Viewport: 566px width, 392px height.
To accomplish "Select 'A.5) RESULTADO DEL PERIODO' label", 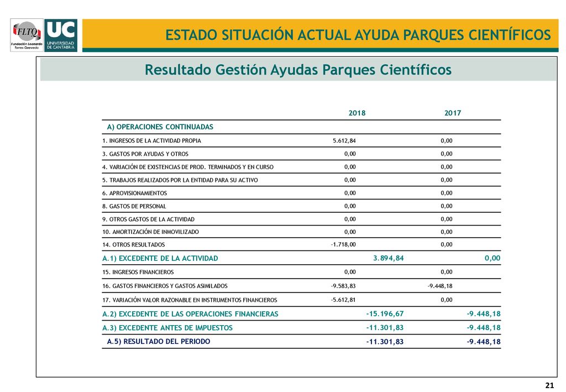I will (159, 342).
